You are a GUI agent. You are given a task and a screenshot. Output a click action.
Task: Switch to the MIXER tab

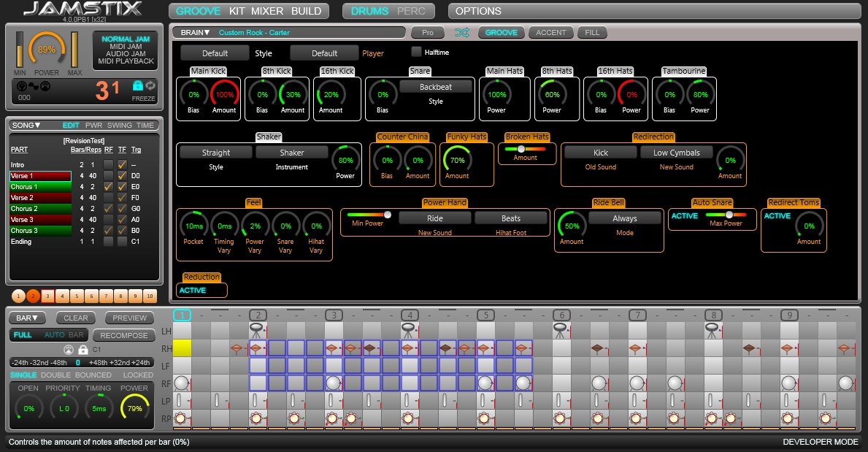click(x=266, y=11)
